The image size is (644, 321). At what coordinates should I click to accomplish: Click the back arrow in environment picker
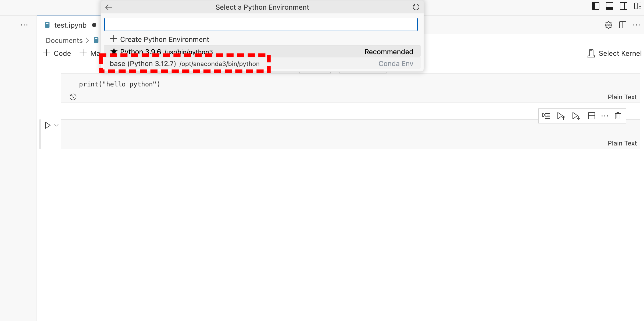pyautogui.click(x=109, y=7)
